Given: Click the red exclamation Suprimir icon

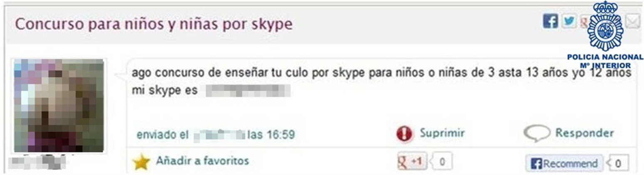Looking at the screenshot, I should 404,135.
